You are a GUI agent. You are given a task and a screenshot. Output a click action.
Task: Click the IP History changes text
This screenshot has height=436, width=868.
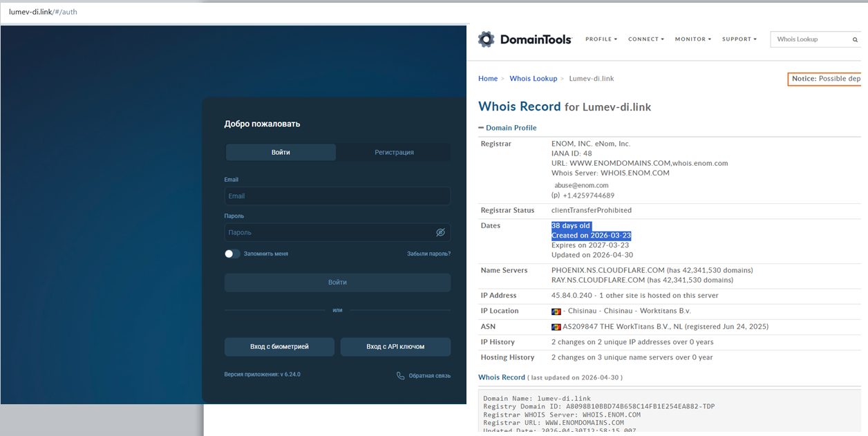[632, 342]
